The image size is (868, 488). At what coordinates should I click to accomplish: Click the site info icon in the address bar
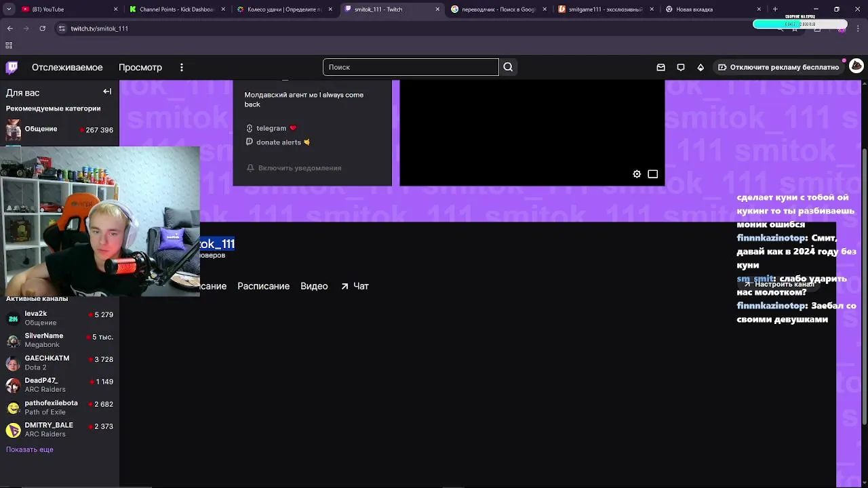[62, 28]
